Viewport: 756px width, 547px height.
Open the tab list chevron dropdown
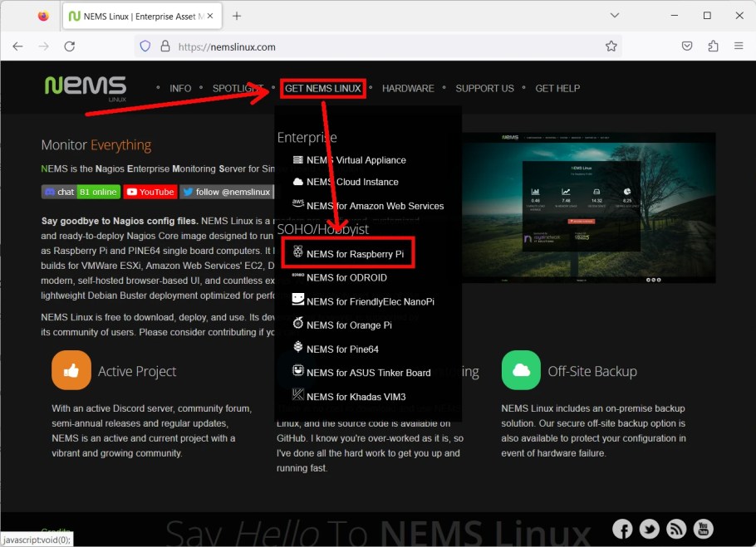click(x=612, y=15)
